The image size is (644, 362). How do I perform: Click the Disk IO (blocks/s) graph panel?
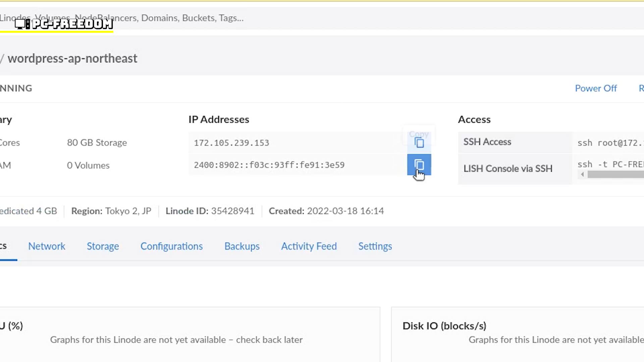click(518, 335)
